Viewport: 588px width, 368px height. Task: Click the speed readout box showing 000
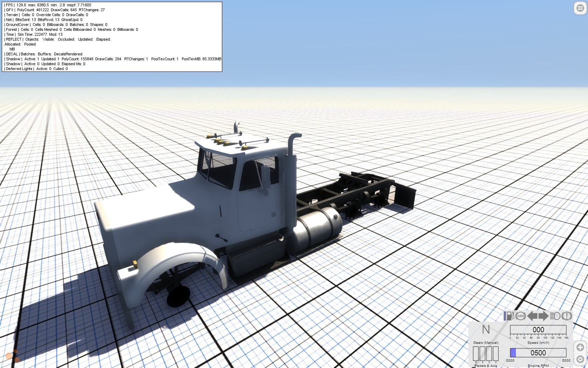[x=538, y=329]
